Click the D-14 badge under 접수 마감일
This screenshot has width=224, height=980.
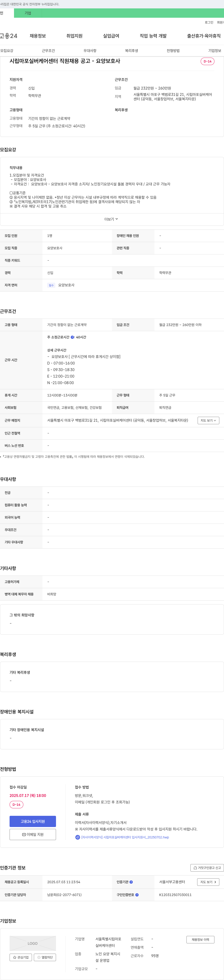pos(16,805)
